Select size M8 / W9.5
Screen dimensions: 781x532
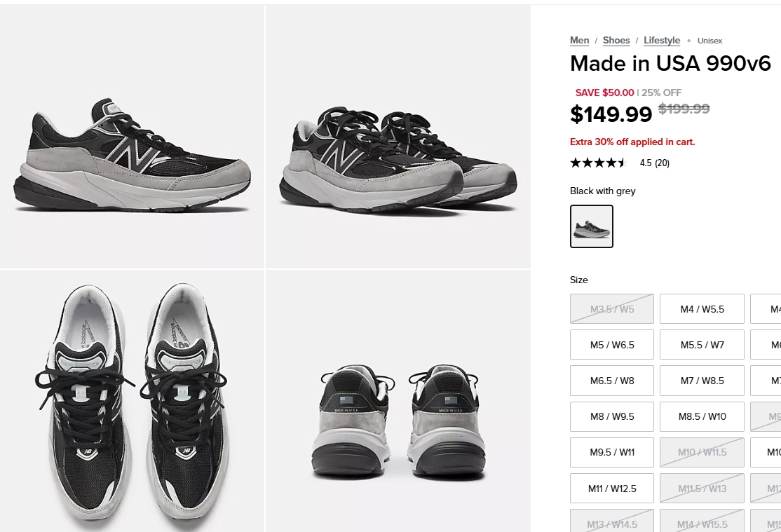[x=612, y=416]
